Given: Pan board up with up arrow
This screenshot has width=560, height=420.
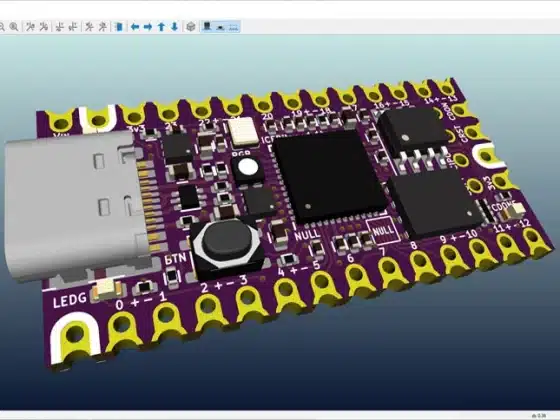Looking at the screenshot, I should tap(161, 27).
